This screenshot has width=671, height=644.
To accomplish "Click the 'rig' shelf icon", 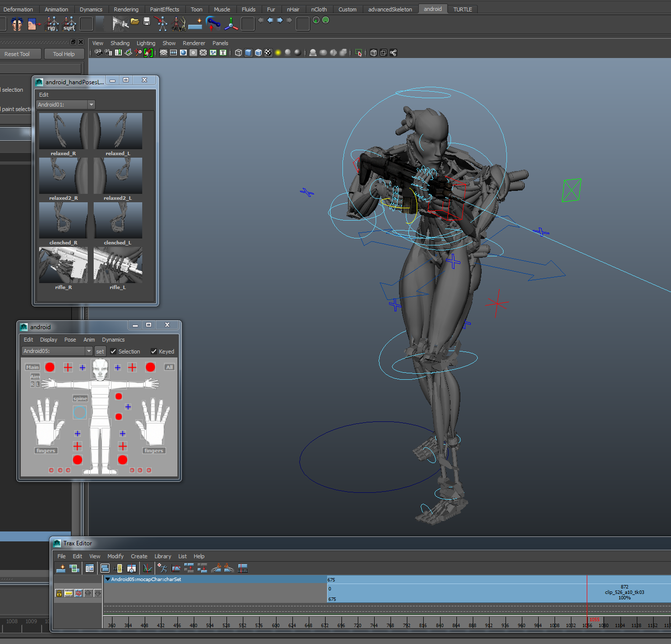I will point(52,23).
